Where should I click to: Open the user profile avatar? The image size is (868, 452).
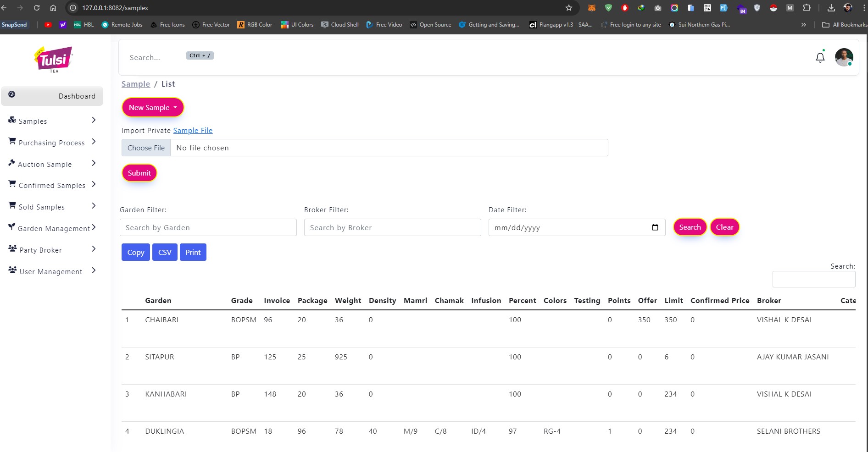click(x=843, y=58)
